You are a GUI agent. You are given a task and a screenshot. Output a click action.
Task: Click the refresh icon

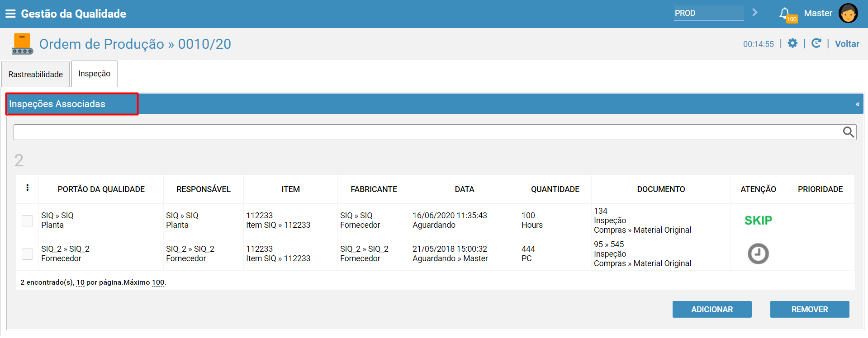coord(816,43)
